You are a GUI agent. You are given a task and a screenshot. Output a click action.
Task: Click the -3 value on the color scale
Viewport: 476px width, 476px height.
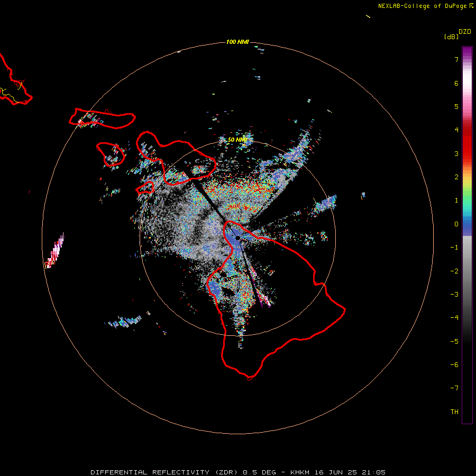(454, 295)
